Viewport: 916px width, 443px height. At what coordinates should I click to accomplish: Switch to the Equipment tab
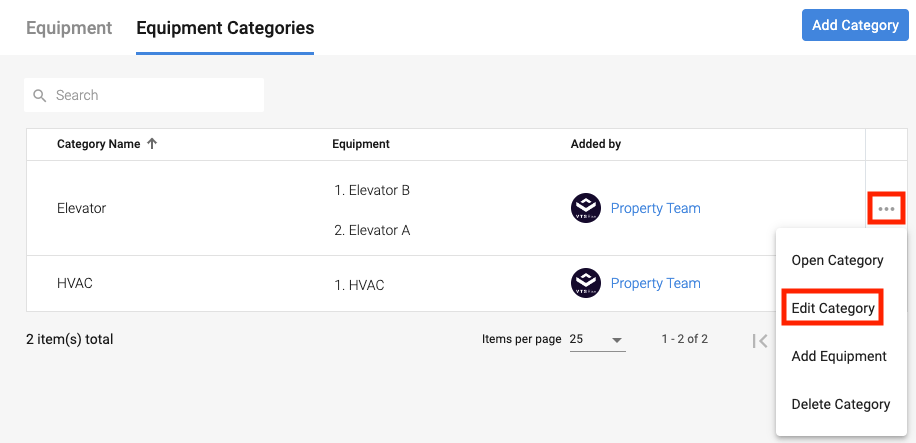69,27
